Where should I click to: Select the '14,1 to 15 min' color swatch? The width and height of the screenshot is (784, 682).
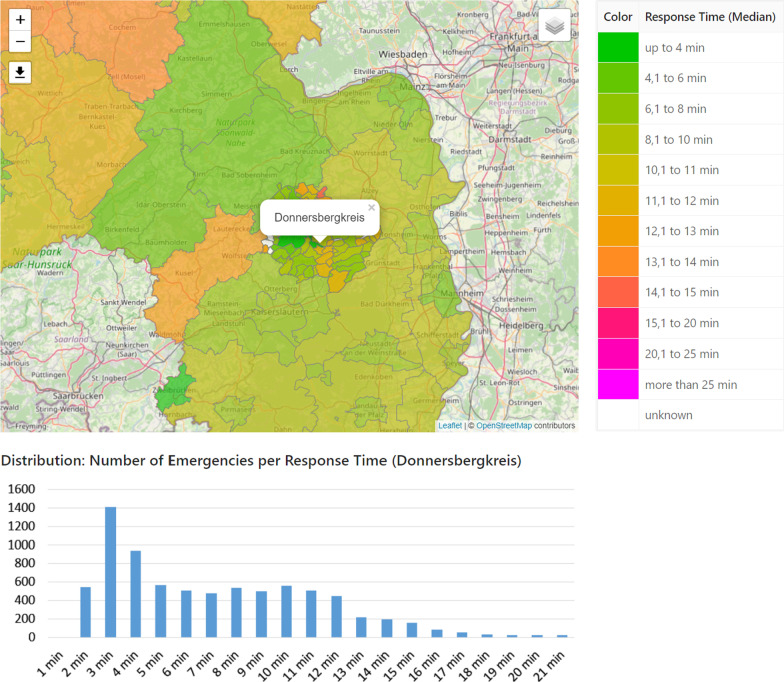point(618,292)
